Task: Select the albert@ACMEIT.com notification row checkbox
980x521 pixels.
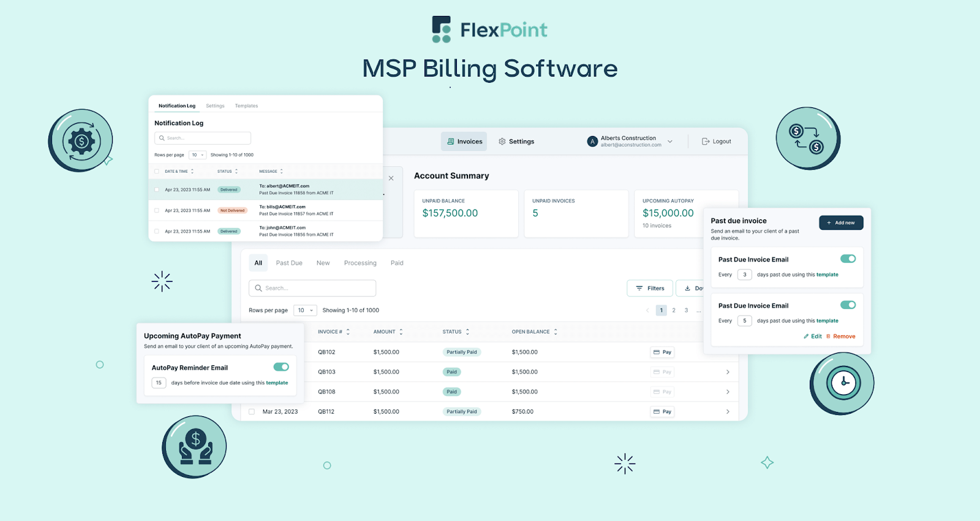Action: point(157,189)
